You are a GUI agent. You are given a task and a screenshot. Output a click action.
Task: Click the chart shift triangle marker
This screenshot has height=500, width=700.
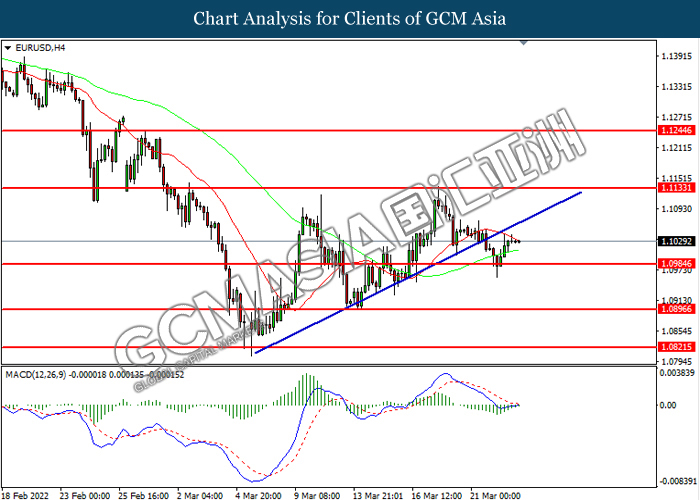[524, 43]
